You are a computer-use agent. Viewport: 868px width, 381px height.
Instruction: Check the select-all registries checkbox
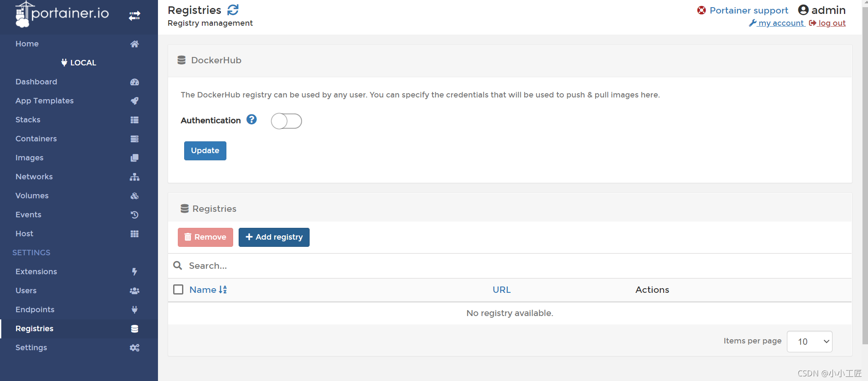click(x=178, y=289)
